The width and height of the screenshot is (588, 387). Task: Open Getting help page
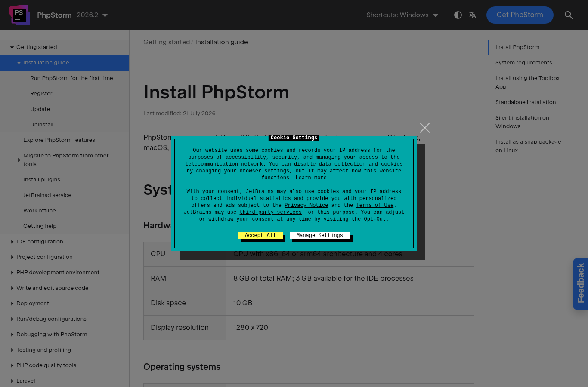point(40,226)
